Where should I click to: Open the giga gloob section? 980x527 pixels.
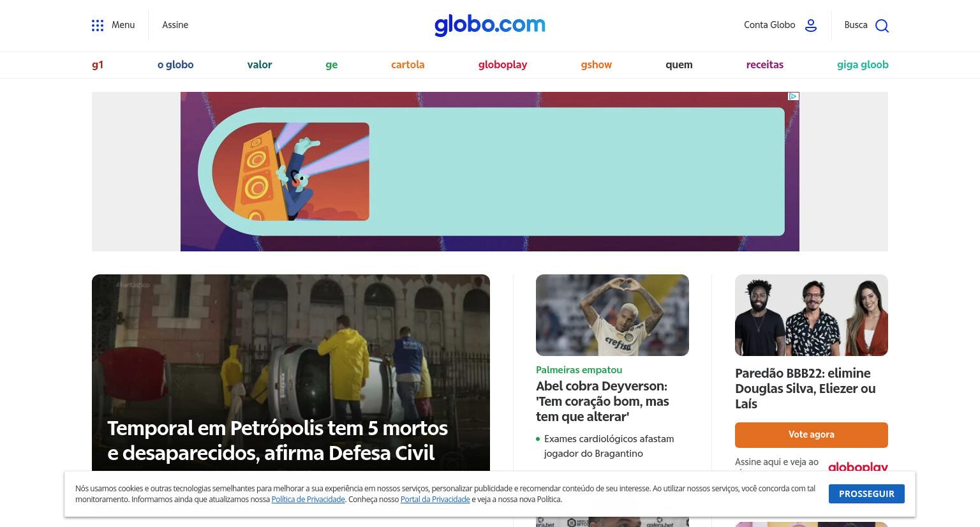pos(863,64)
